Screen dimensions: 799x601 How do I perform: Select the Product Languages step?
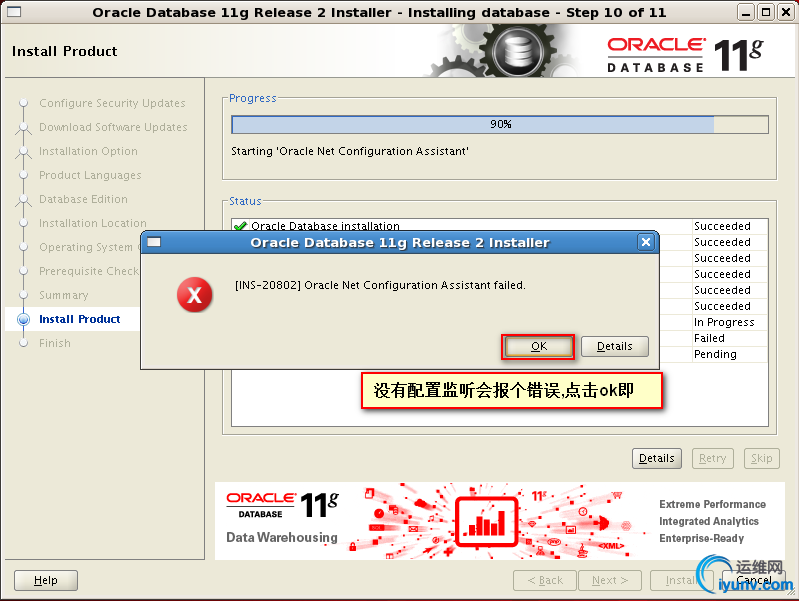point(90,175)
